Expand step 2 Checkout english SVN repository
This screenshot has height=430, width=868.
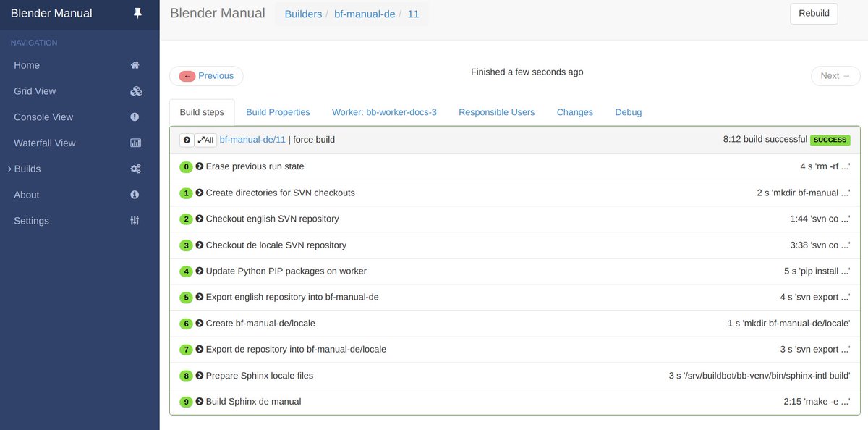tap(200, 219)
